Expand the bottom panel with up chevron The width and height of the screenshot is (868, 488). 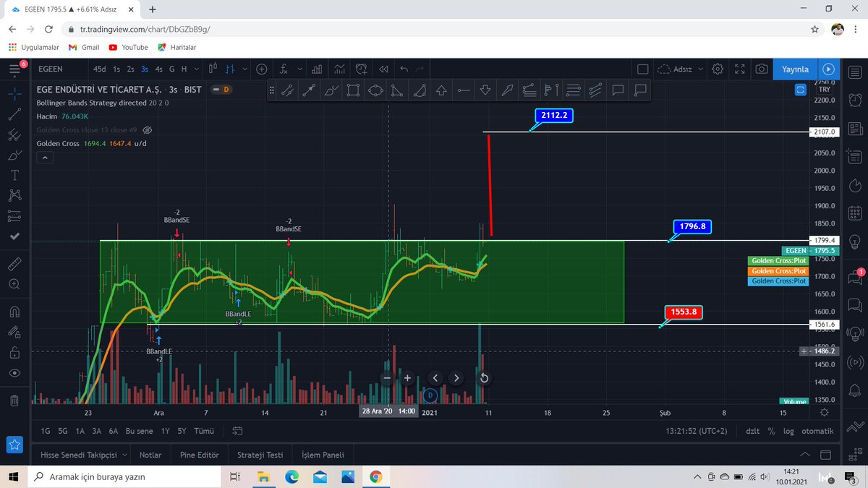[804, 455]
